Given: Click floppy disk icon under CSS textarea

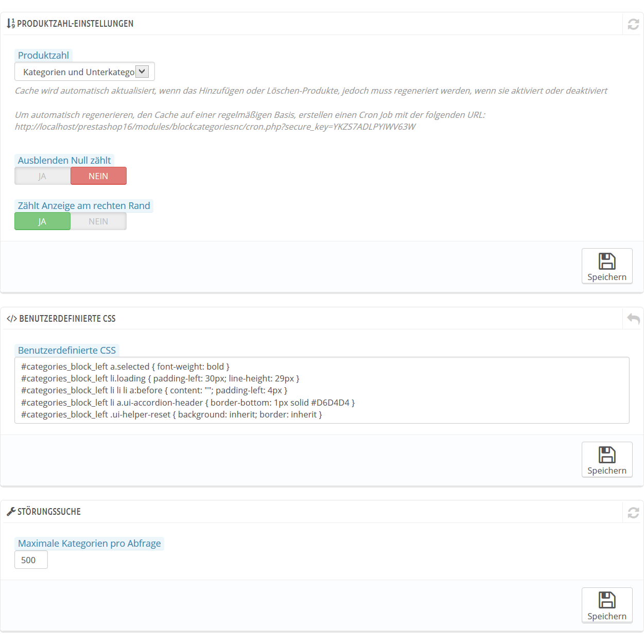Looking at the screenshot, I should [x=607, y=455].
